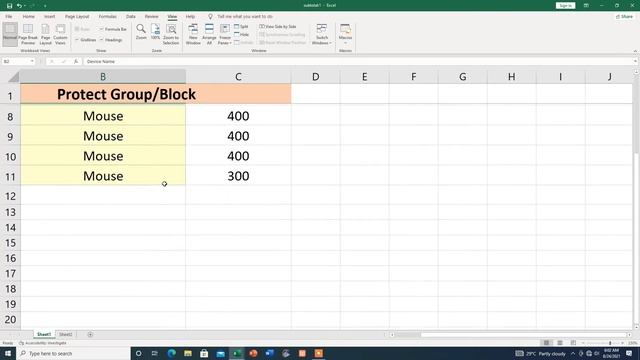
Task: Switch to the Sheet2 tab
Action: click(x=65, y=334)
